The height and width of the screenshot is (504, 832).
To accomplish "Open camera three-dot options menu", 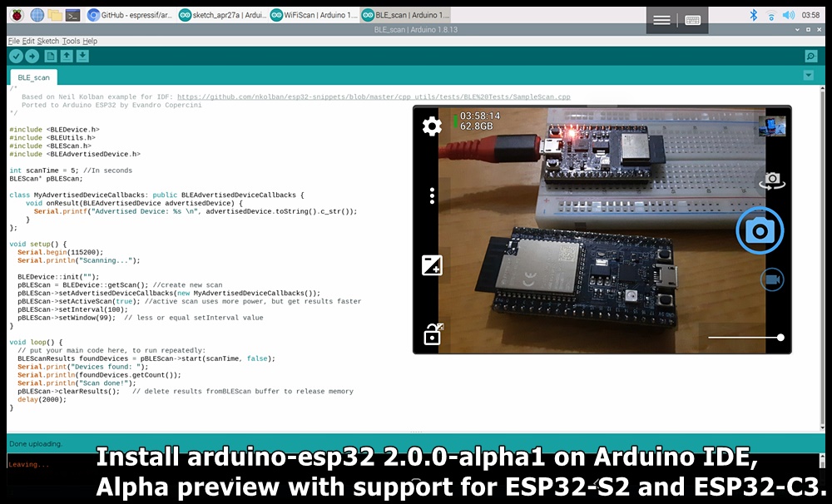I will [432, 195].
